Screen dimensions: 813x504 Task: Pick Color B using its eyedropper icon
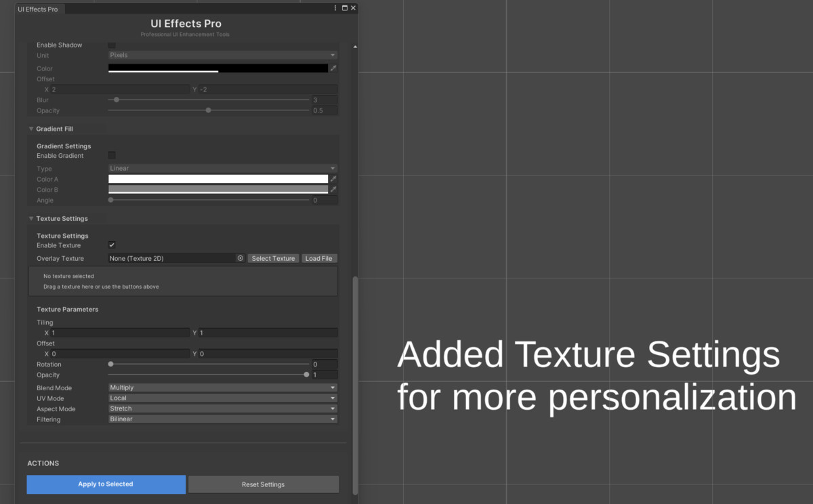coord(333,188)
